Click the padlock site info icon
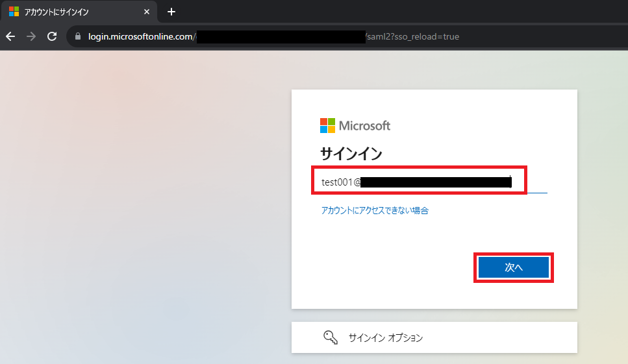This screenshot has height=364, width=628. [x=78, y=36]
